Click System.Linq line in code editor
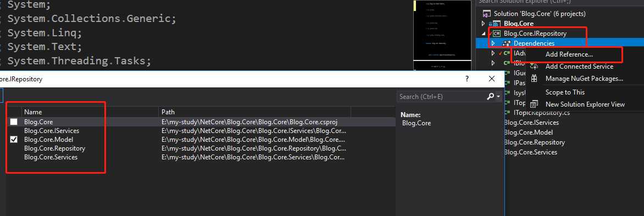 pyautogui.click(x=45, y=33)
